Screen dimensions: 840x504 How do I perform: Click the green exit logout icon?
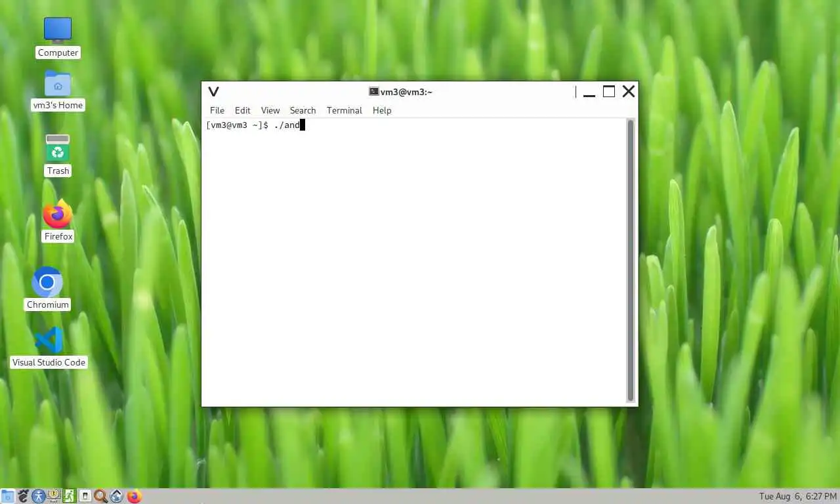70,497
